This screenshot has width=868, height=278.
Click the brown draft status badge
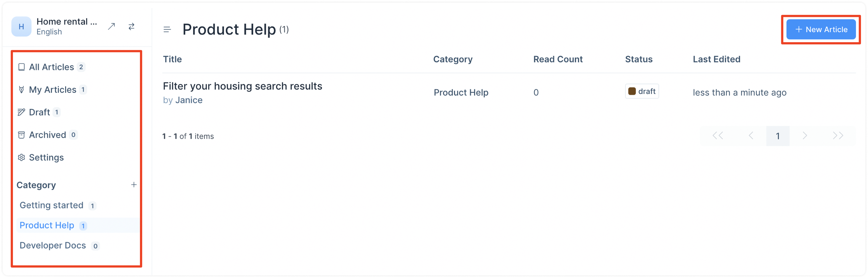pos(642,91)
